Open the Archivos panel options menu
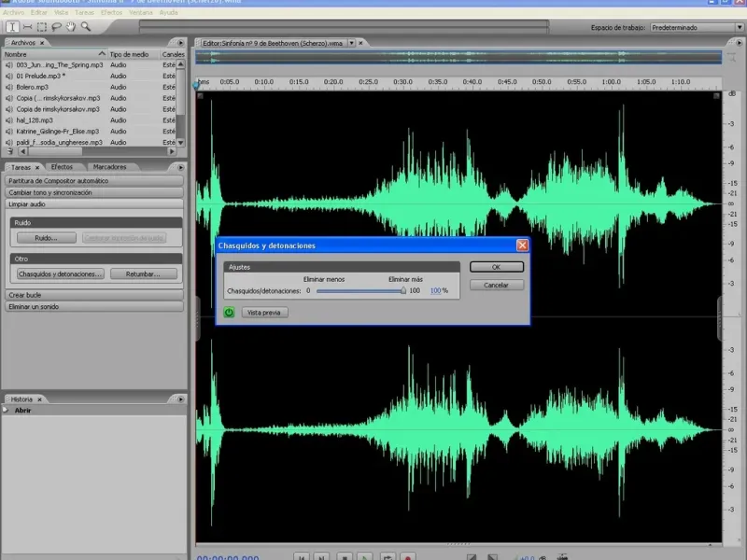Screen dimensions: 747x560 (180, 42)
